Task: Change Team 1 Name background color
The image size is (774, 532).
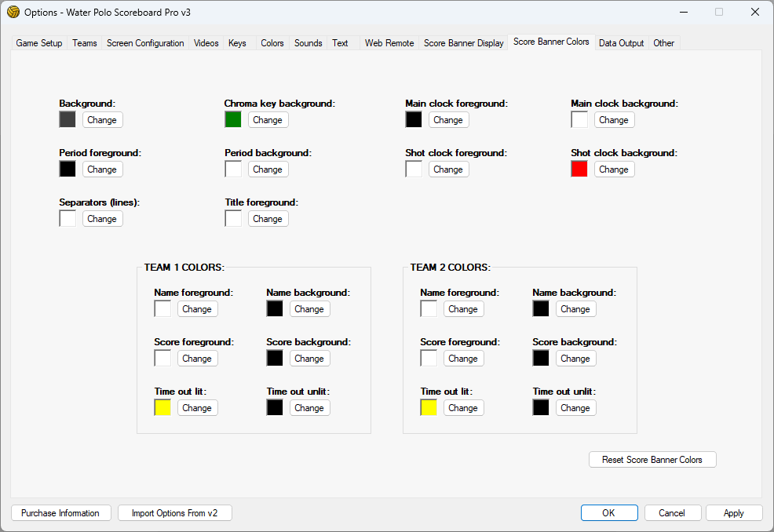Action: pos(309,309)
